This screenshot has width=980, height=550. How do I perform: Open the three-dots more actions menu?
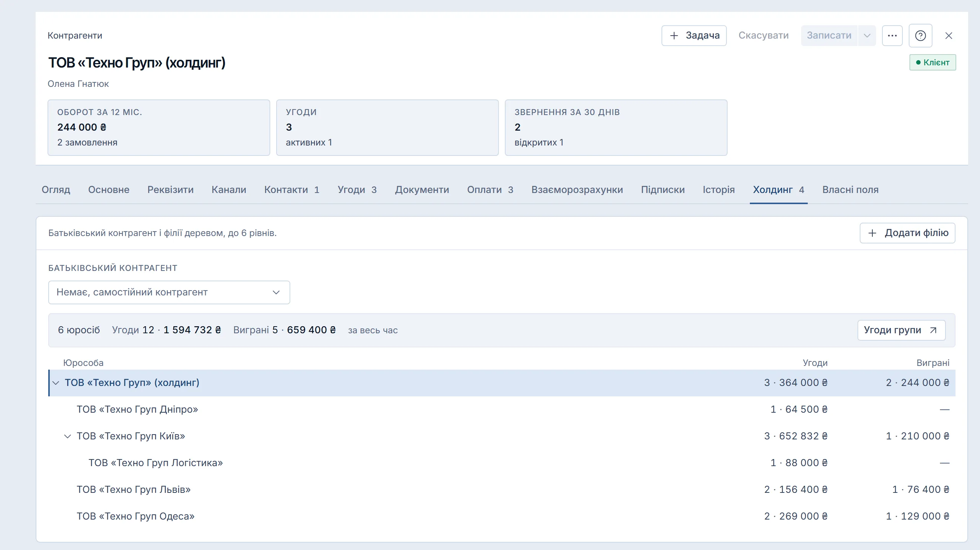pyautogui.click(x=892, y=36)
